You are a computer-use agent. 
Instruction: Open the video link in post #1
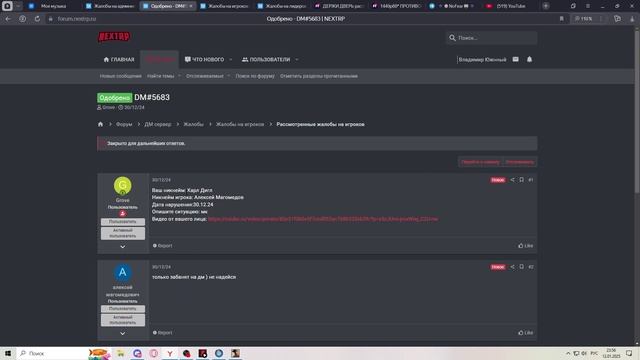(x=323, y=219)
